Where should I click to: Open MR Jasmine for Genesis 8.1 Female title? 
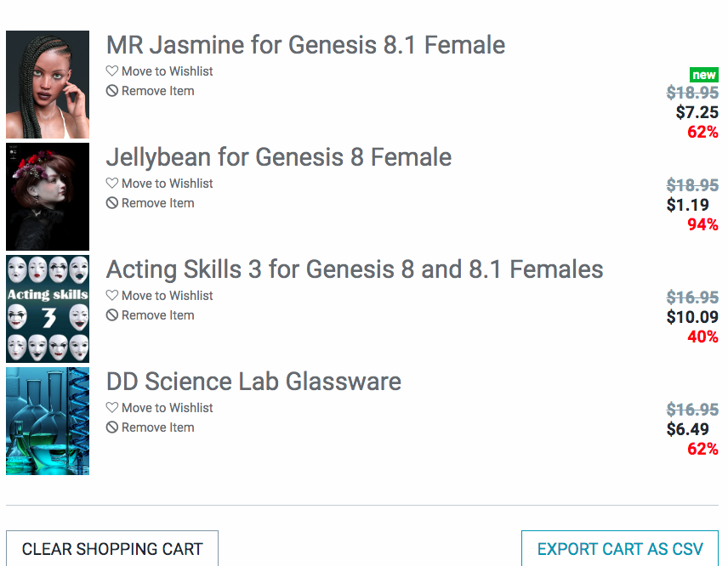coord(305,45)
